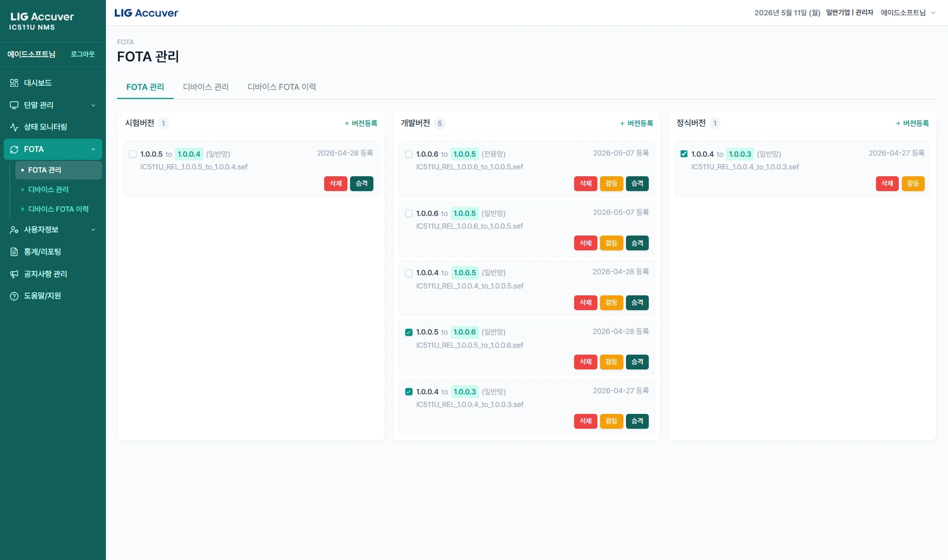948x560 pixels.
Task: Click the 1.0.0.4 version badge in 시험버전
Action: [189, 154]
